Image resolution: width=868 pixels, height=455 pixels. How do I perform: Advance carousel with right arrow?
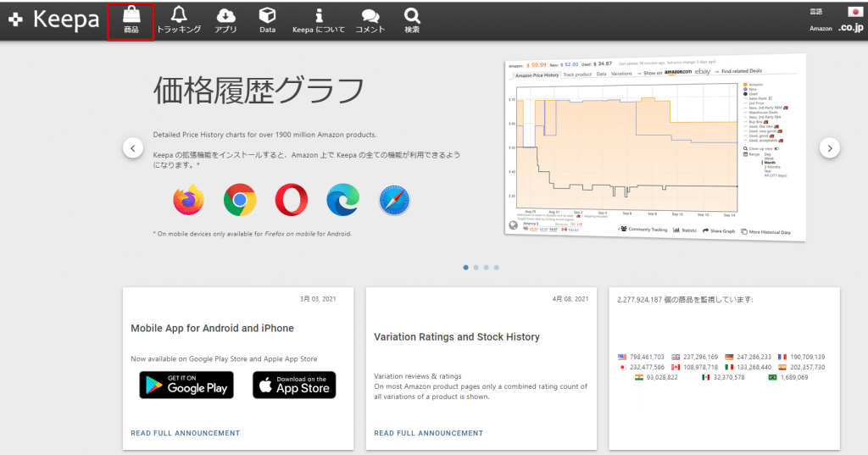tap(829, 147)
